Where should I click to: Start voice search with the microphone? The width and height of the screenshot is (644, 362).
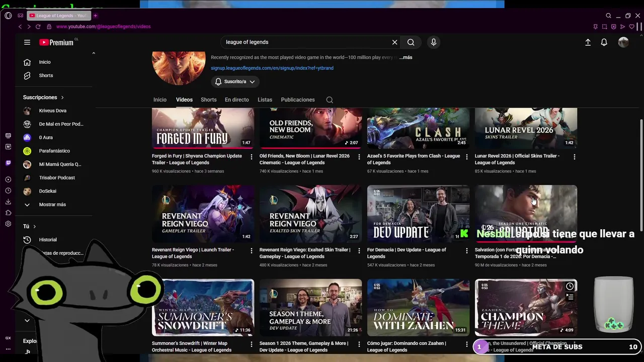433,42
